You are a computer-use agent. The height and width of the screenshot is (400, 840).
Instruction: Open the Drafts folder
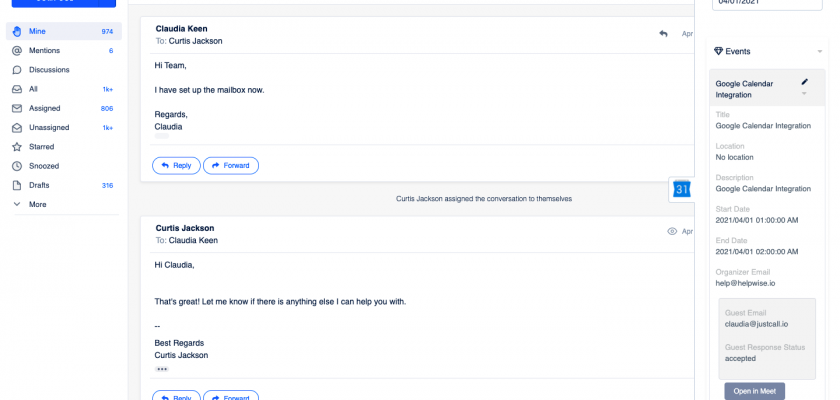pyautogui.click(x=40, y=185)
